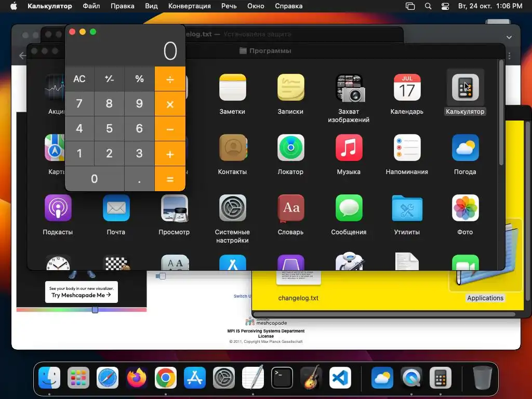Click the yellow window horizontal scrollbar

point(384,314)
